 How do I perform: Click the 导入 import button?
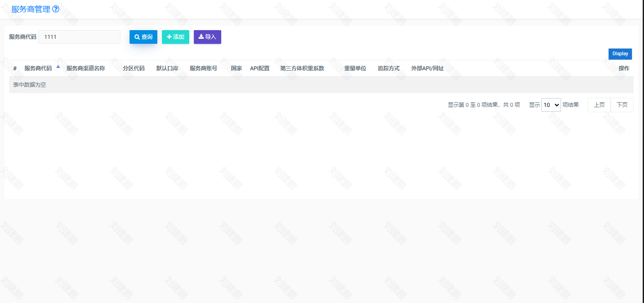[207, 37]
